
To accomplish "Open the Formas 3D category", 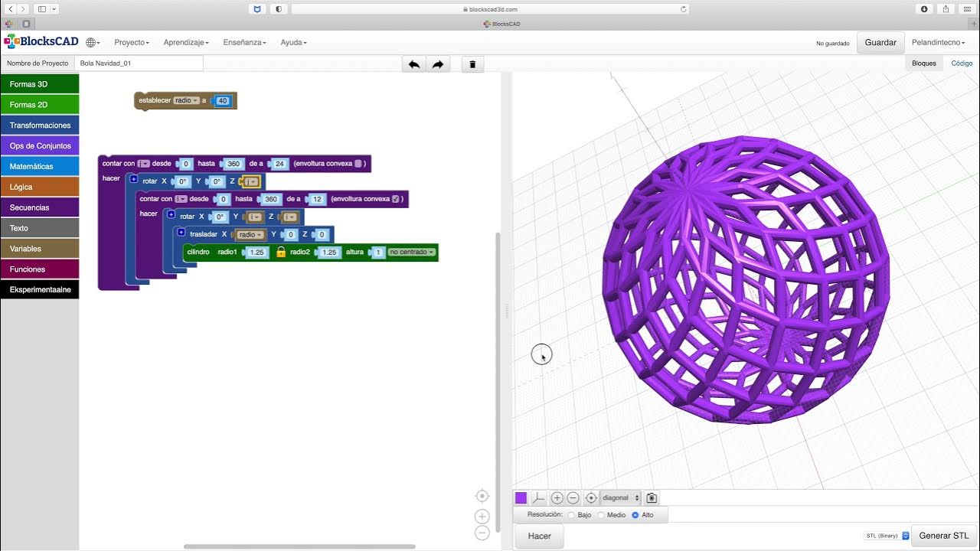I will click(x=40, y=84).
